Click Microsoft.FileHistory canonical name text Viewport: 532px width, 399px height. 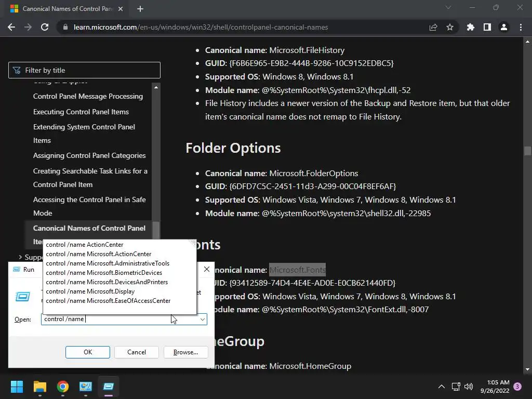(307, 50)
